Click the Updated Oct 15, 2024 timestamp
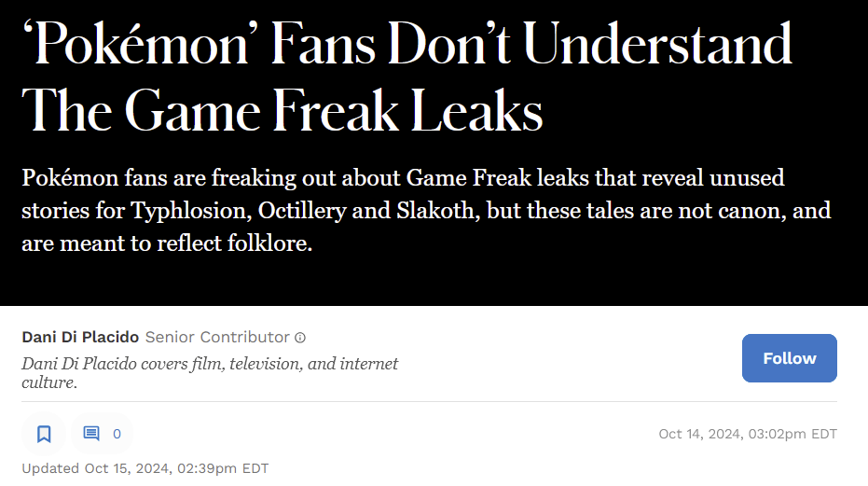The image size is (868, 486). (x=145, y=468)
